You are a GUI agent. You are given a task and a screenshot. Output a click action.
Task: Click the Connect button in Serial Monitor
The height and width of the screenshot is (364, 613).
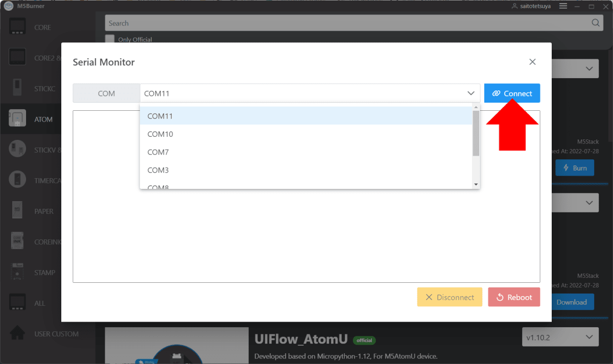click(512, 93)
